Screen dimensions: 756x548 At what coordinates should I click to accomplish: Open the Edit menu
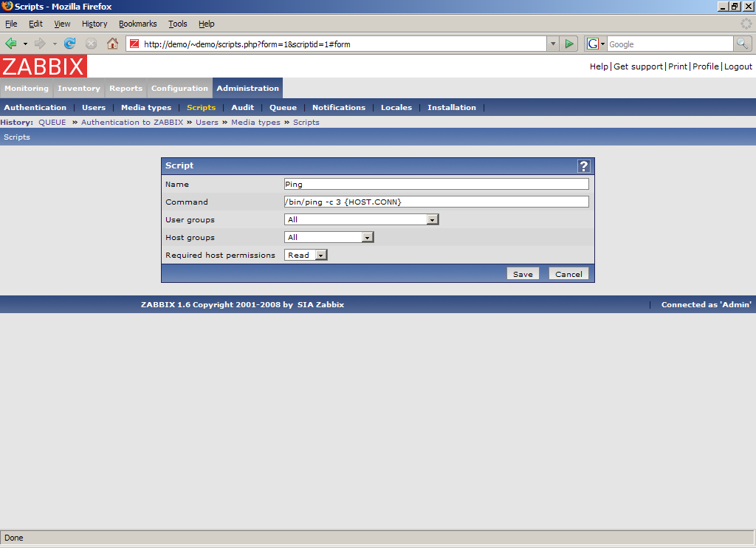tap(35, 24)
